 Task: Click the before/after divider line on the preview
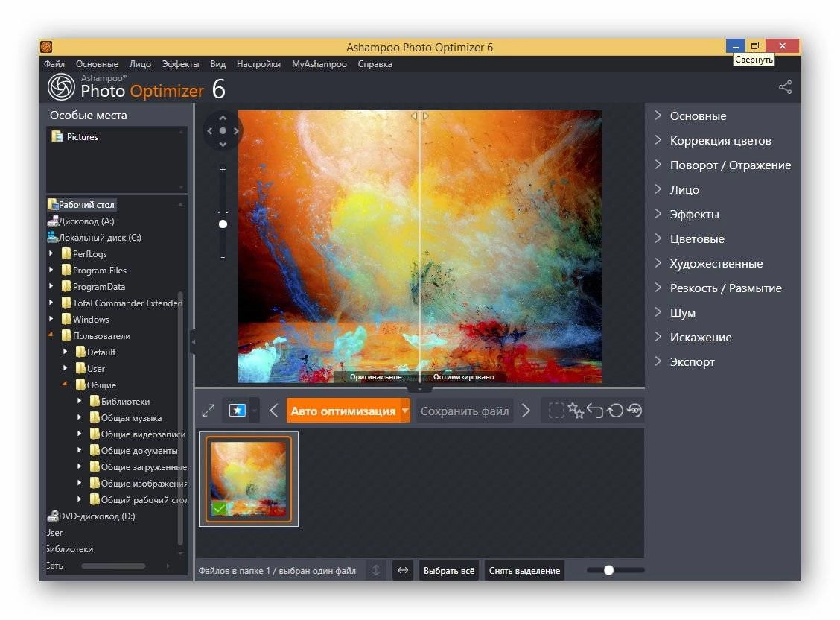pyautogui.click(x=420, y=247)
